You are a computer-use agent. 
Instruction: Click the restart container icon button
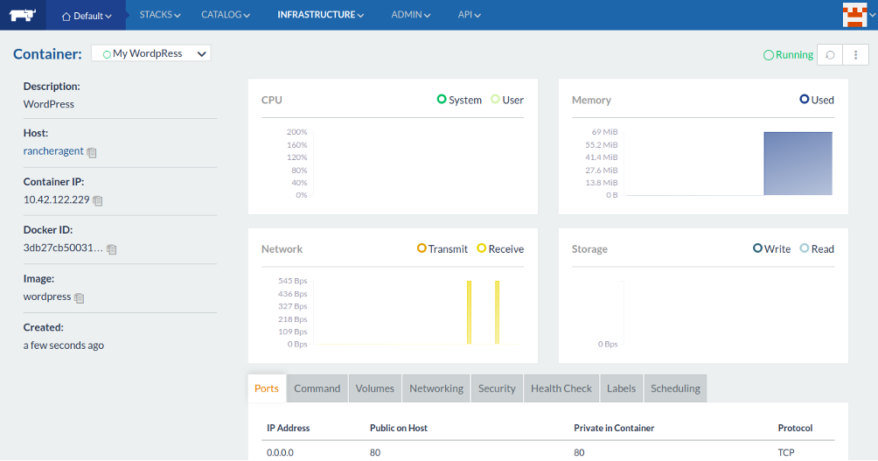pyautogui.click(x=829, y=55)
